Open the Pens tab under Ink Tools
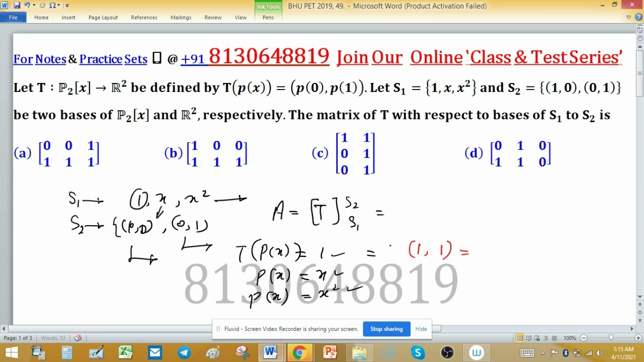Image resolution: width=644 pixels, height=362 pixels. click(x=268, y=17)
